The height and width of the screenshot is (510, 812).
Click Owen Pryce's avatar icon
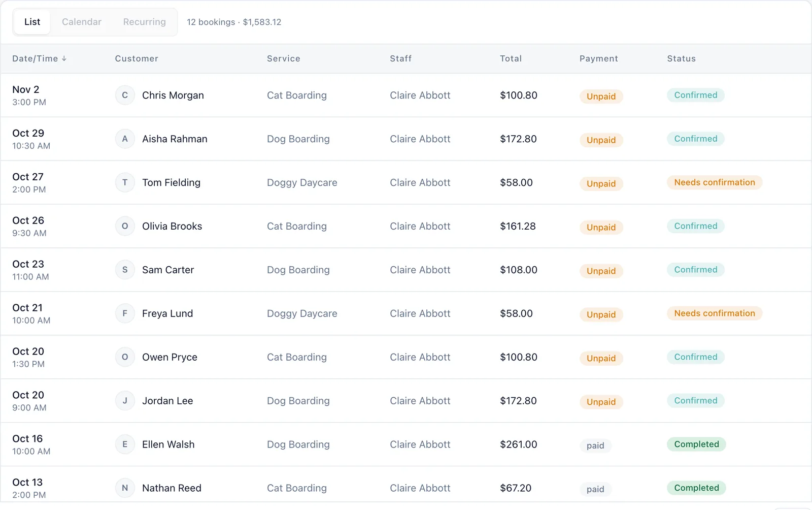coord(125,357)
